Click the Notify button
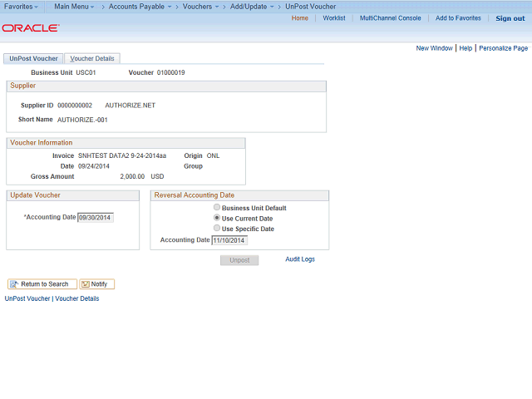The height and width of the screenshot is (399, 532). point(97,284)
